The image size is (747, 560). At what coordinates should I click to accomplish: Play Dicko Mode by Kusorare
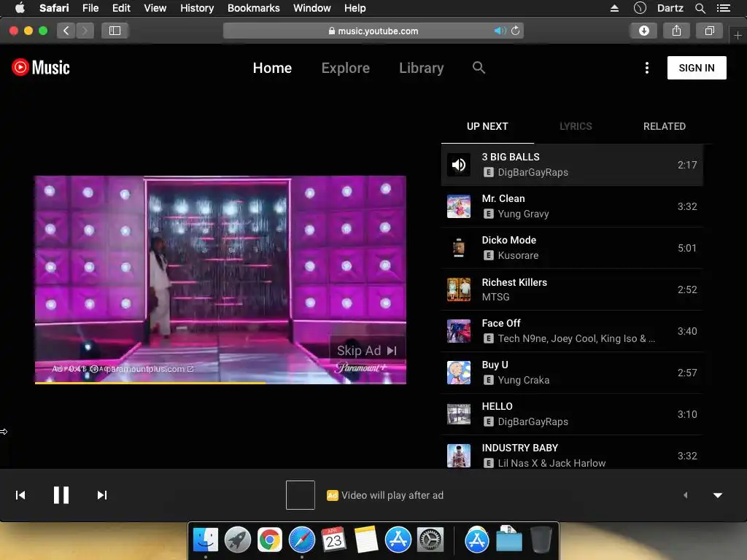click(x=572, y=248)
